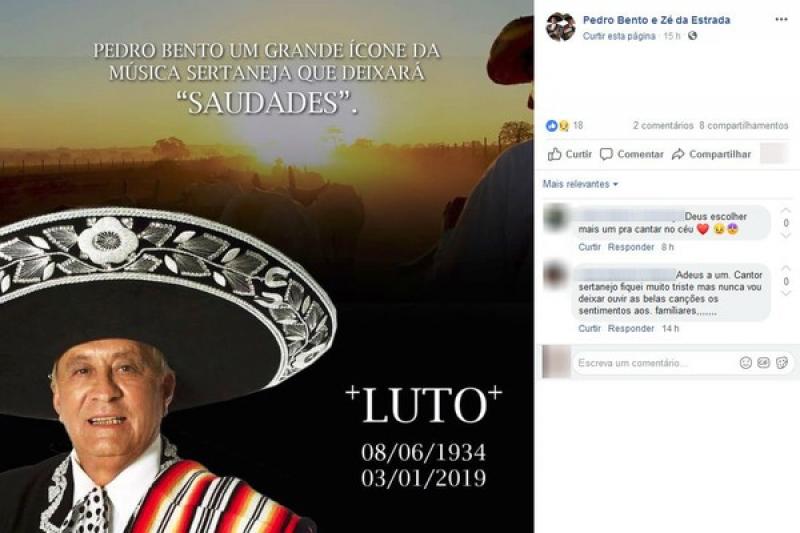Upvote the first comment with the arrow
The image size is (800, 533).
[x=786, y=211]
